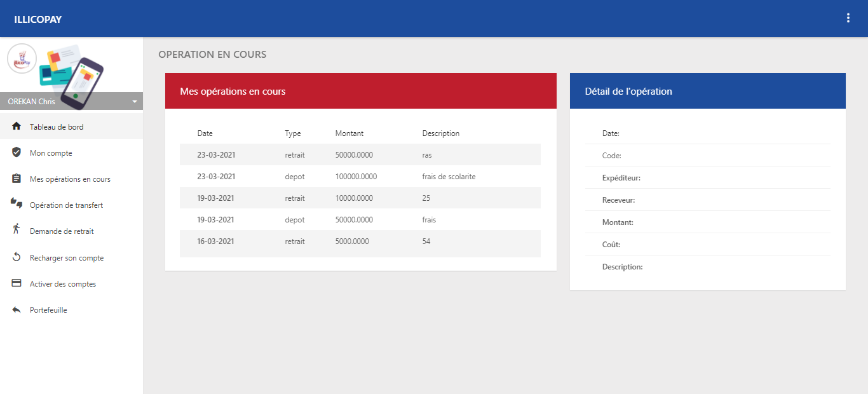868x394 pixels.
Task: Click description ras in first row
Action: pyautogui.click(x=427, y=154)
